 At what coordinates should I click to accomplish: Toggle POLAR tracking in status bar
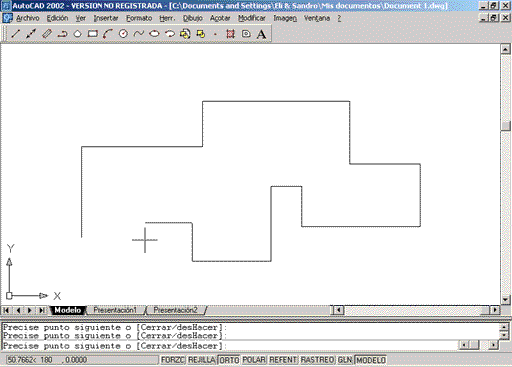coord(254,360)
